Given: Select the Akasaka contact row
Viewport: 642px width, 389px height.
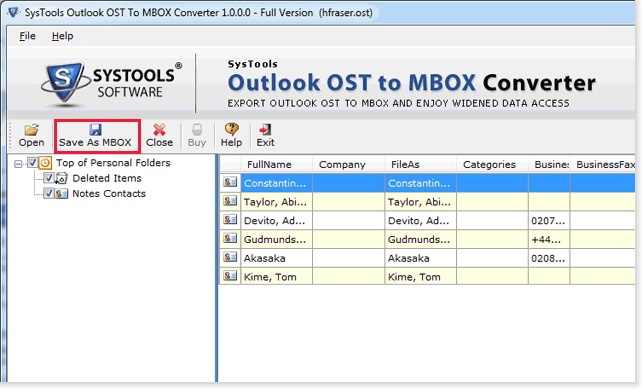Looking at the screenshot, I should pos(428,258).
